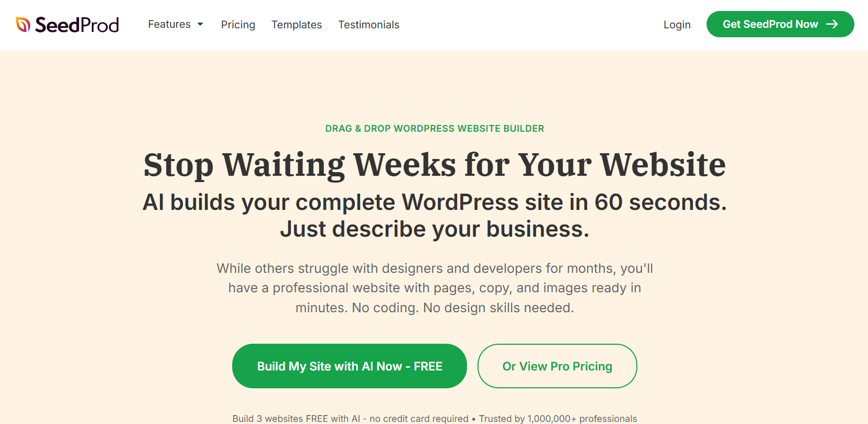The width and height of the screenshot is (868, 424).
Task: Click the arrow icon in Get SeedProd Now
Action: pos(832,24)
